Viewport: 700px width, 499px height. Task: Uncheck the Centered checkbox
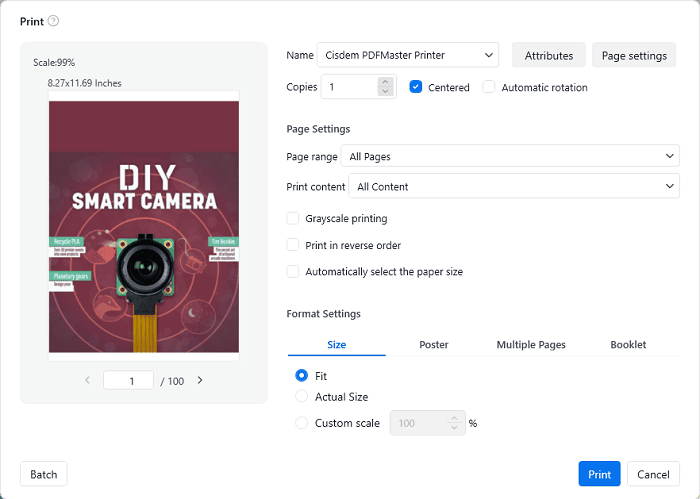tap(416, 87)
